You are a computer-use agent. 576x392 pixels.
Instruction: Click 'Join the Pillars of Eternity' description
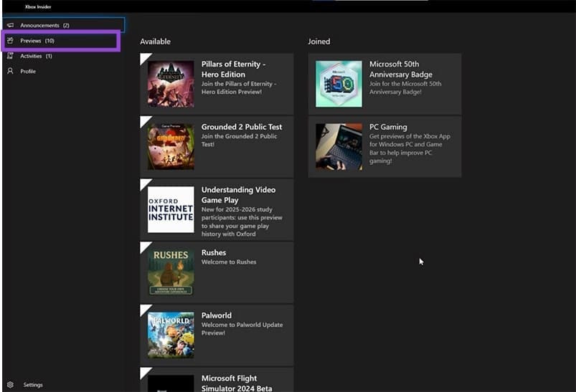click(239, 87)
